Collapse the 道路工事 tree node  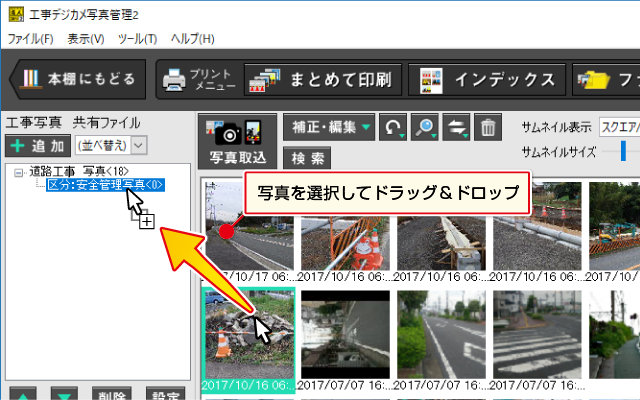[19, 172]
